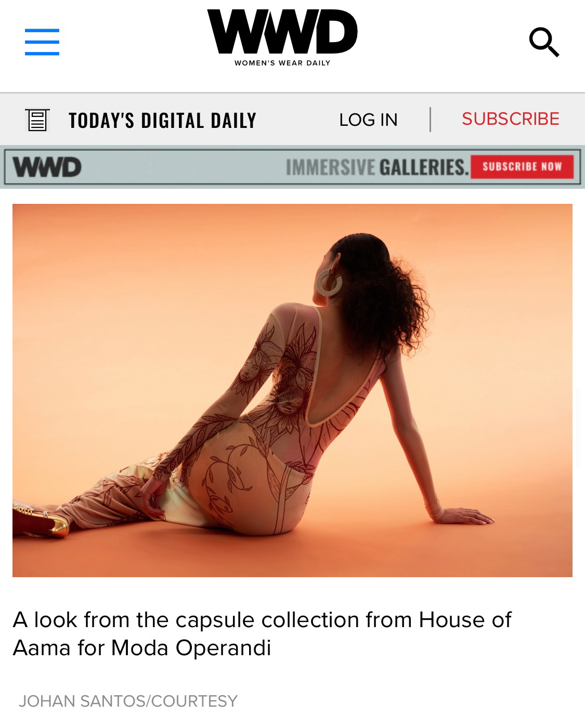Screen dimensions: 585x728
Task: Click the hoop earring in the photo
Action: [x=329, y=283]
